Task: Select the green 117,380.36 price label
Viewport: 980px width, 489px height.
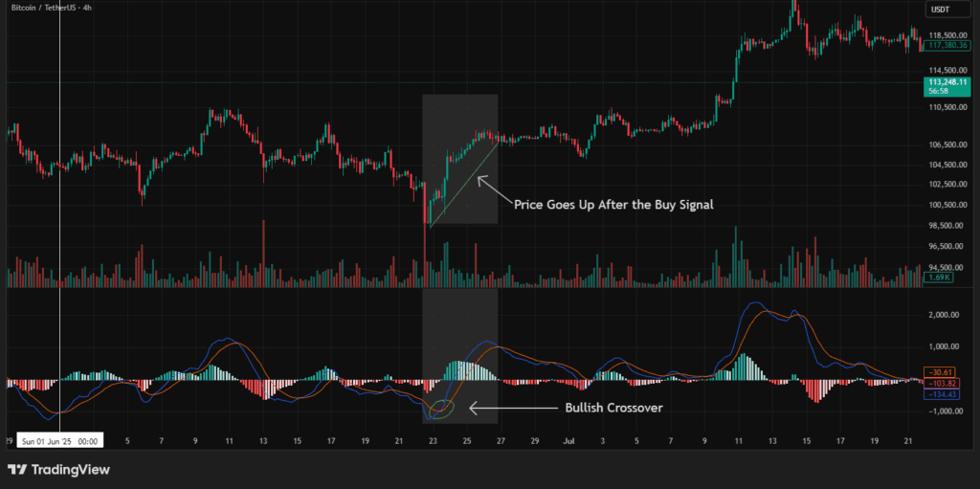Action: click(945, 45)
